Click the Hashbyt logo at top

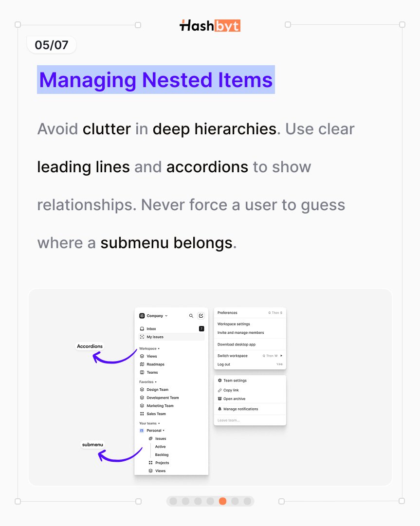coord(210,25)
